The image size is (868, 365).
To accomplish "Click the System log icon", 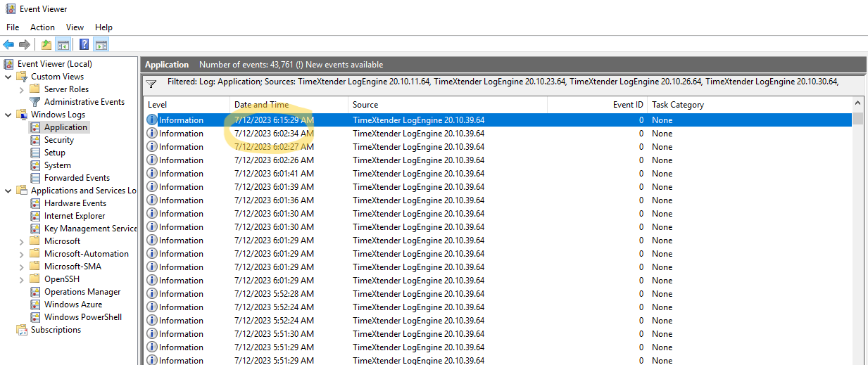I will [x=35, y=165].
